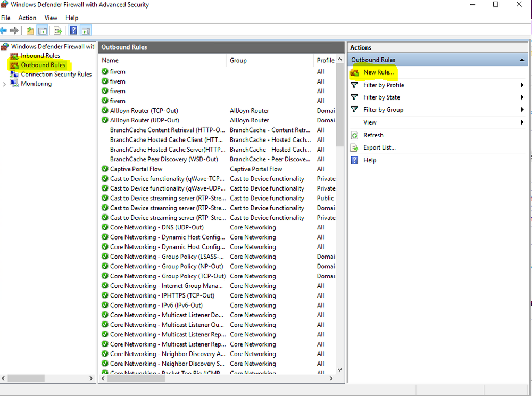Click the Connection Security Rules tree icon
The width and height of the screenshot is (532, 396).
(x=14, y=75)
